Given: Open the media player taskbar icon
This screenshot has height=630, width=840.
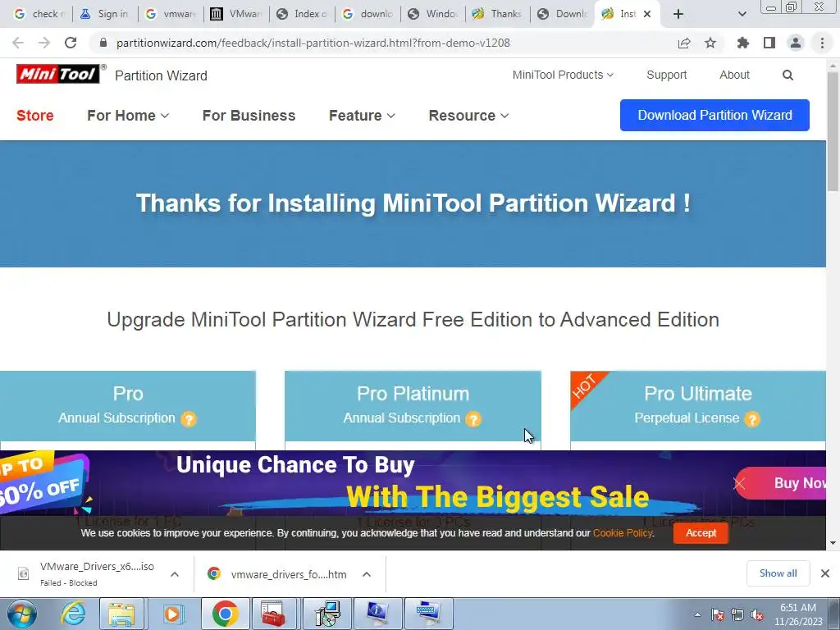Looking at the screenshot, I should (x=173, y=614).
